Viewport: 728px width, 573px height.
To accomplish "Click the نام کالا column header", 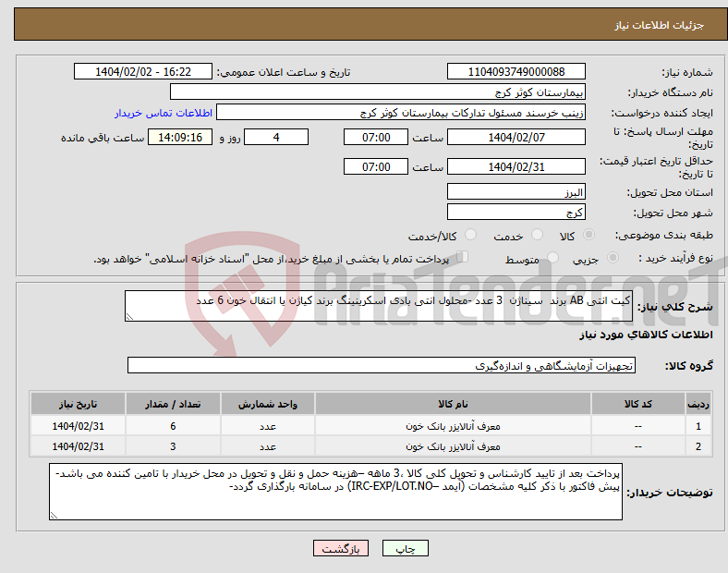I will 453,404.
